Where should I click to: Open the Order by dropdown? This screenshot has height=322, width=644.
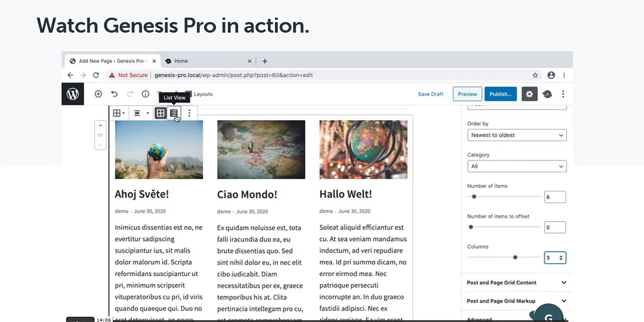[517, 135]
